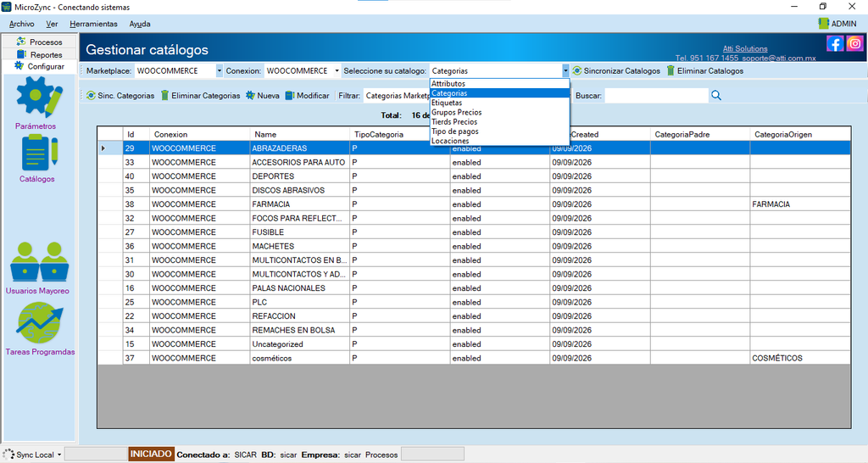Select Grupos Precios from catalog list

tap(499, 112)
